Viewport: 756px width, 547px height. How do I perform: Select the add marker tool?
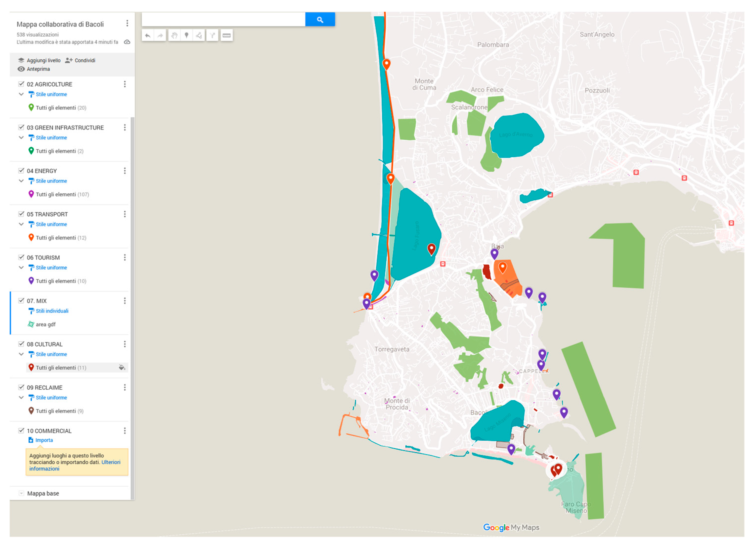[186, 35]
